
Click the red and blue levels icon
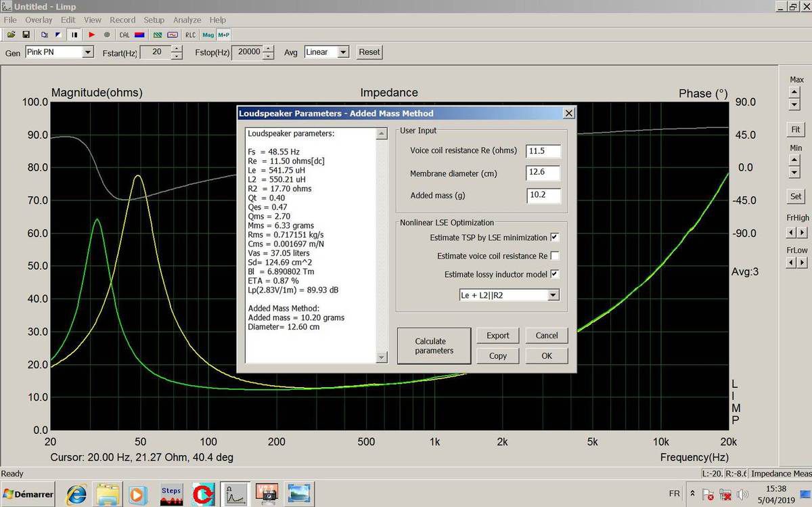139,35
